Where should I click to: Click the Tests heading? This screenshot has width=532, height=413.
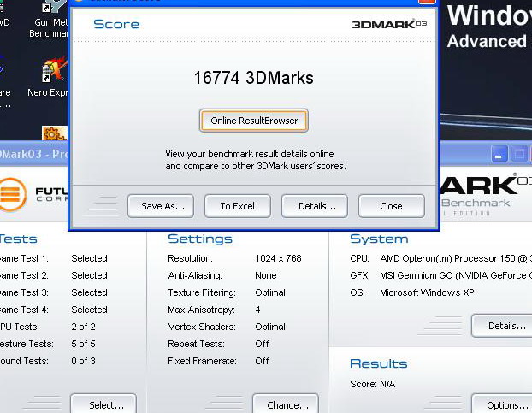pyautogui.click(x=18, y=239)
